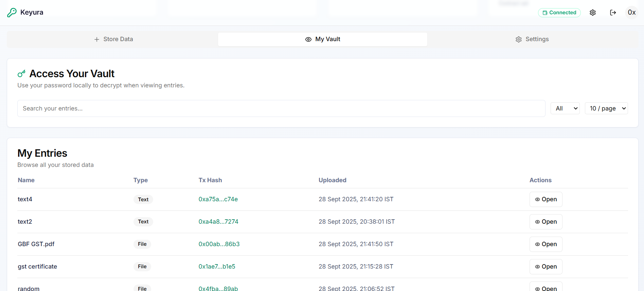
Task: Click the entry name GBF GST.pdf
Action: 36,244
